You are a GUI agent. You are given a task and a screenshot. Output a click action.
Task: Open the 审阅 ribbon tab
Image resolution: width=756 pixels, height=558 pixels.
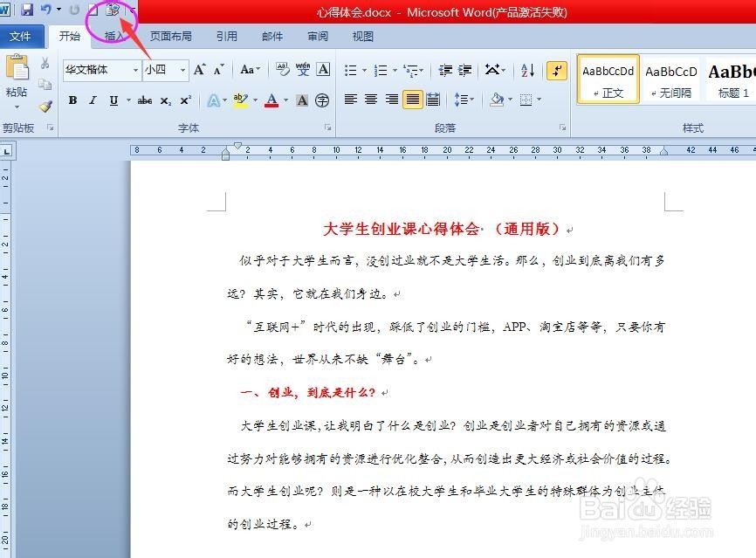pos(318,36)
